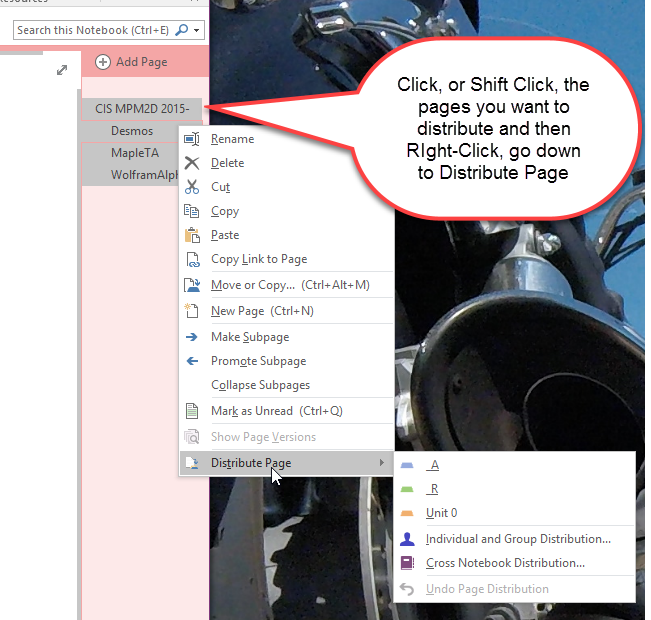The width and height of the screenshot is (651, 620).
Task: Open the Distribute Page menu item
Action: [x=286, y=463]
